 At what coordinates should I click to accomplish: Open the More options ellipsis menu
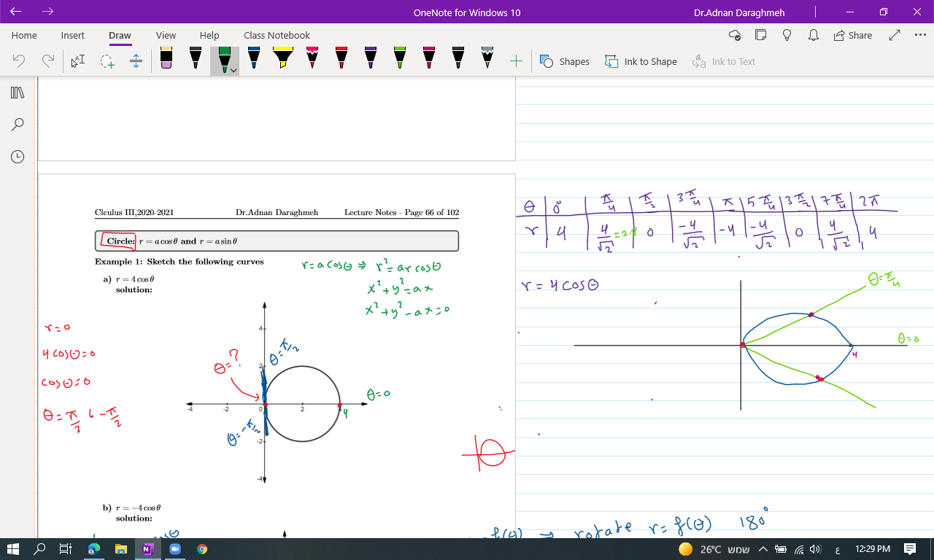[x=920, y=35]
